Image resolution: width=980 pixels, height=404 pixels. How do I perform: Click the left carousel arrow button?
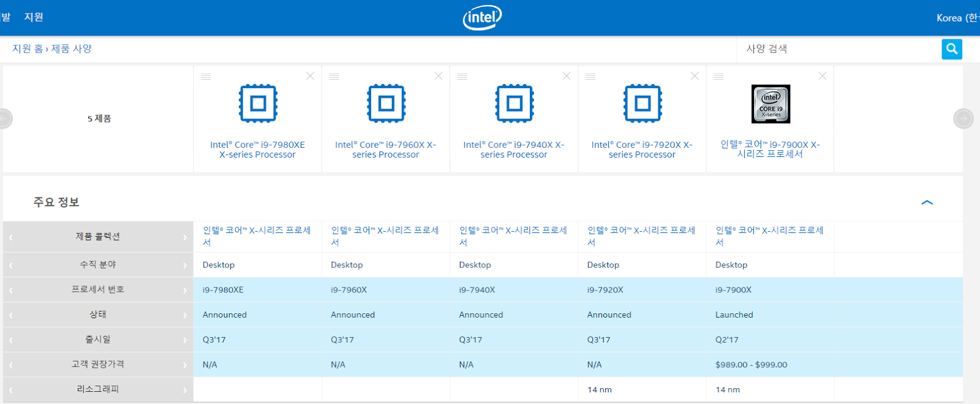pos(5,118)
